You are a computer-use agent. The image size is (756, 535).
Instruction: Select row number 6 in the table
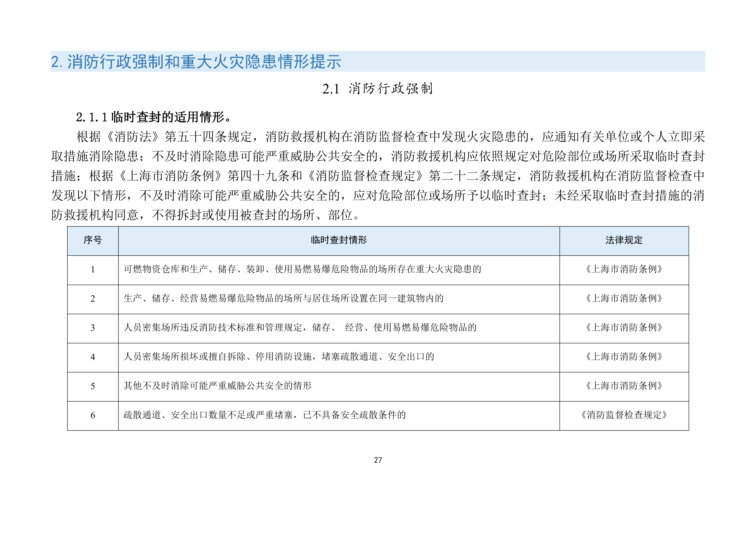[x=93, y=415]
